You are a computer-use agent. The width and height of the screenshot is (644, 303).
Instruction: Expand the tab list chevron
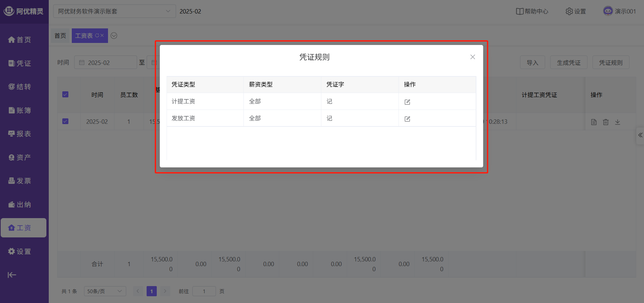[114, 36]
